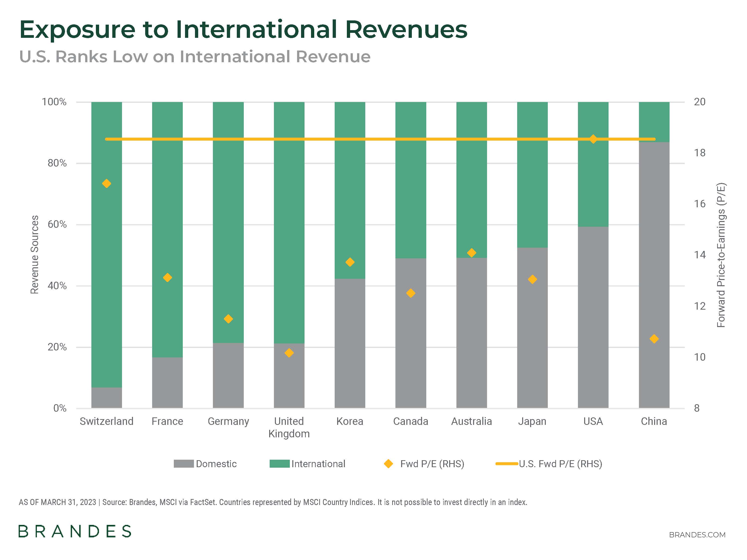Click China's green international bar segment
This screenshot has height=560, width=747.
pyautogui.click(x=654, y=122)
